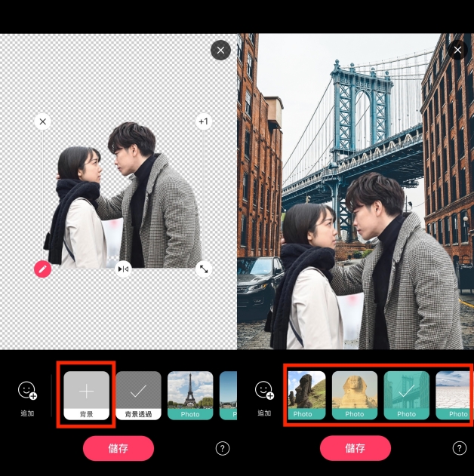This screenshot has width=474, height=476.
Task: Choose the Eiffel Tower photo background
Action: pos(190,394)
